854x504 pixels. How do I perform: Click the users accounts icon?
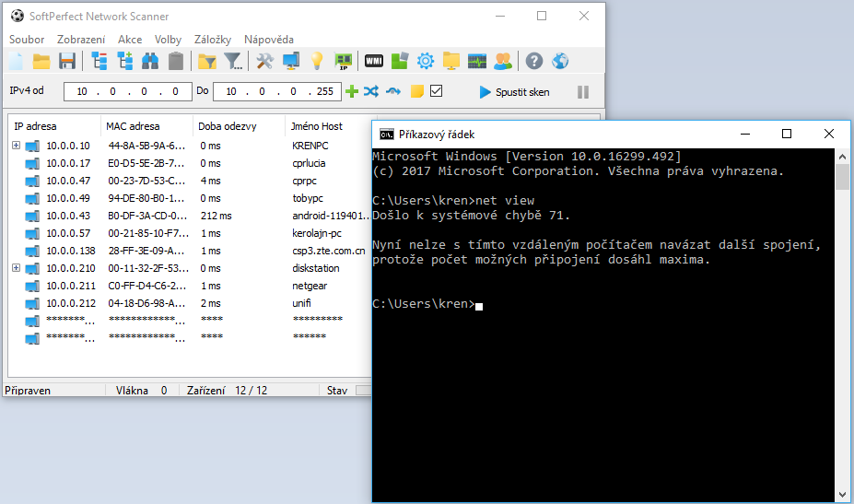[x=503, y=61]
